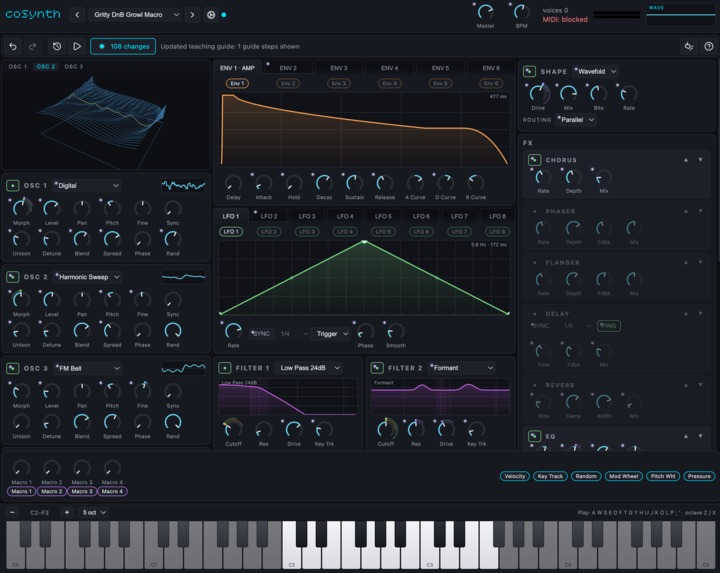Click the play guide icon

click(77, 46)
